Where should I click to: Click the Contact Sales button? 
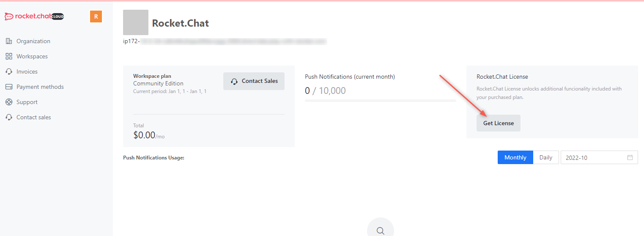click(x=254, y=81)
